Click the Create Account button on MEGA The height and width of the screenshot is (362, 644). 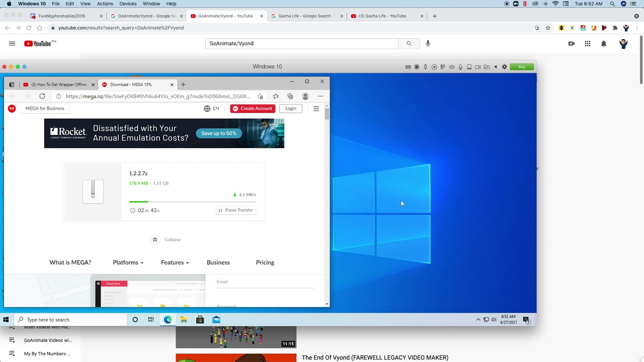(253, 109)
